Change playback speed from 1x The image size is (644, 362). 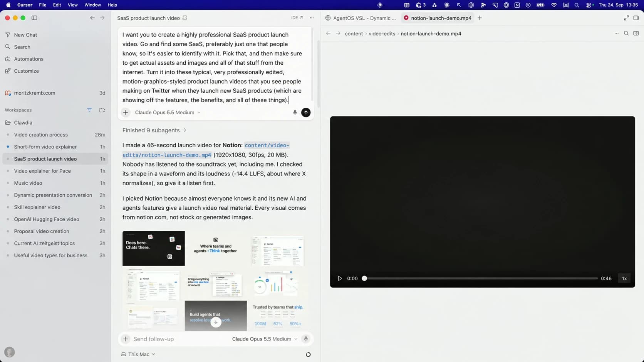[x=624, y=279]
